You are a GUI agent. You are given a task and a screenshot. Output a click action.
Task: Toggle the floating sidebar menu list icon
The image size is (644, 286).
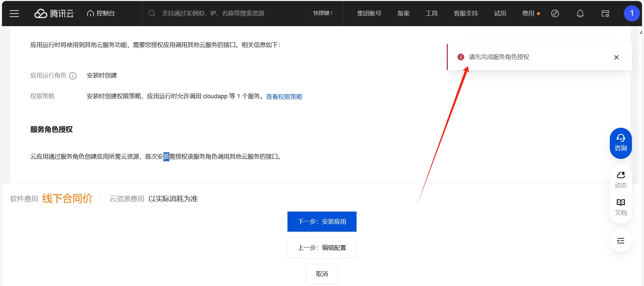[x=621, y=241]
